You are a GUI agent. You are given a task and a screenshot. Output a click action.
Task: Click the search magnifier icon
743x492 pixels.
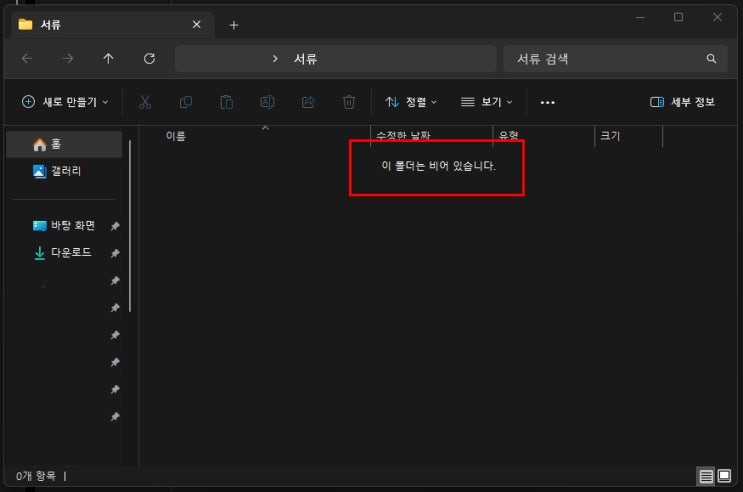tap(711, 59)
